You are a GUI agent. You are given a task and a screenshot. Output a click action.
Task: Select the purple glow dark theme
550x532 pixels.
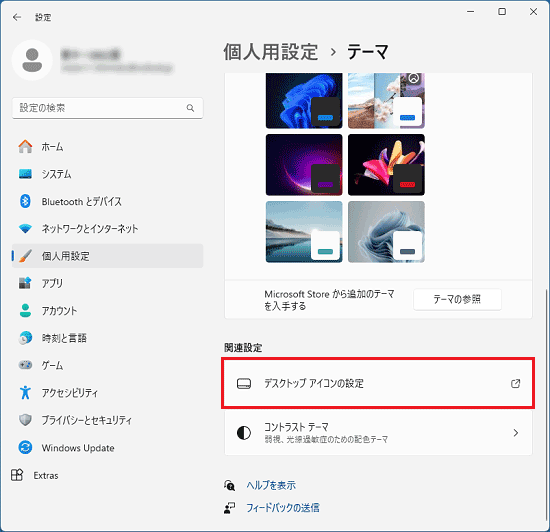pyautogui.click(x=304, y=165)
